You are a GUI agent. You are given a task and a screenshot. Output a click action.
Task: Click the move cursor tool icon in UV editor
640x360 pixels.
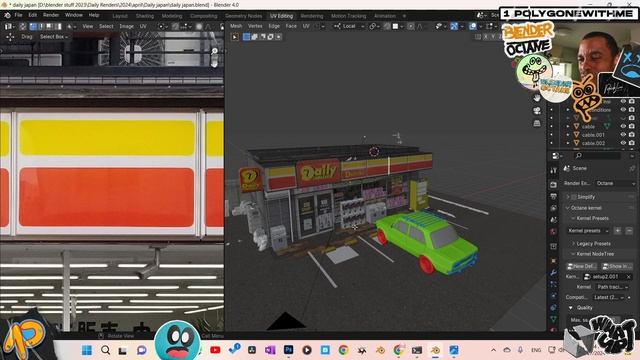point(10,37)
